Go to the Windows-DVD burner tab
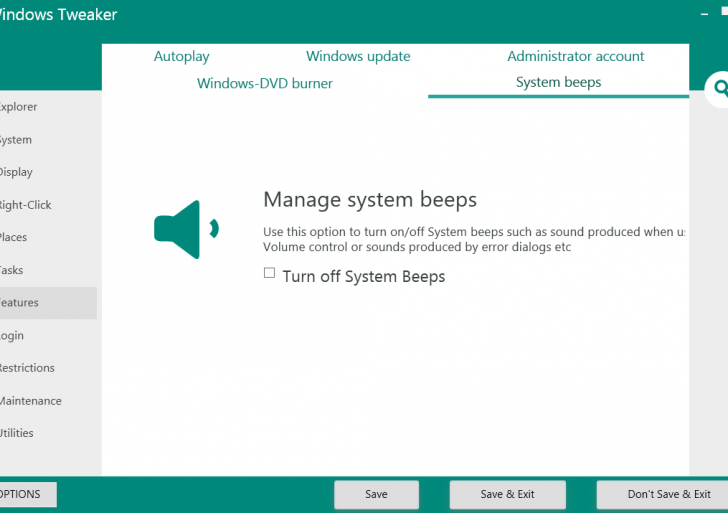Viewport: 728px width, 513px height. (265, 83)
